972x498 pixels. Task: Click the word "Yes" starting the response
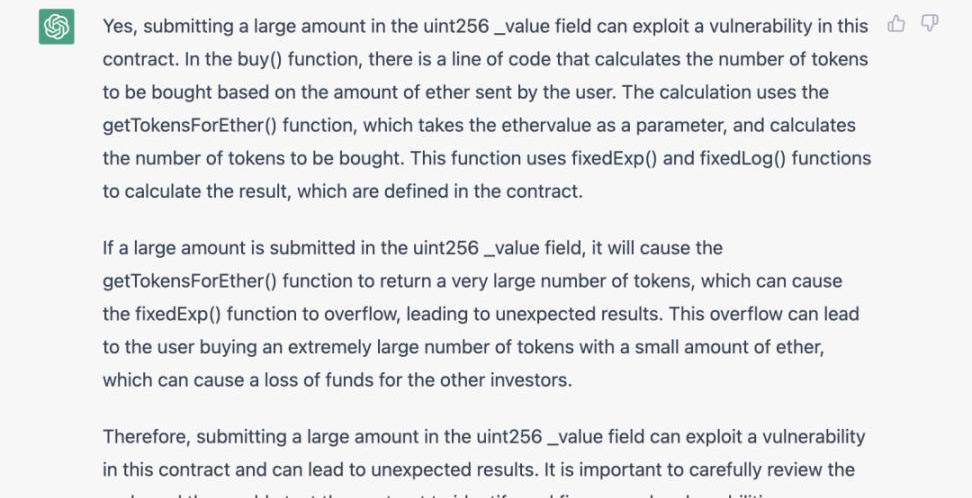(x=118, y=26)
